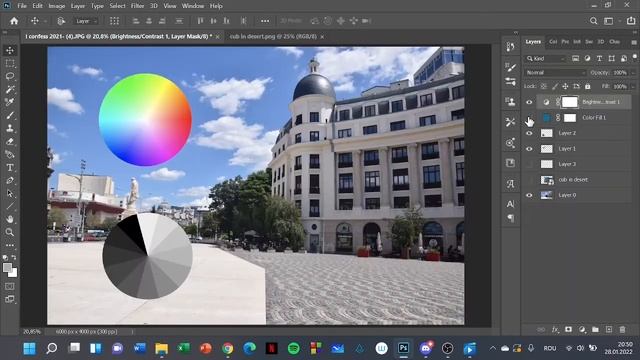
Task: Align top edges in options bar
Action: [200, 21]
